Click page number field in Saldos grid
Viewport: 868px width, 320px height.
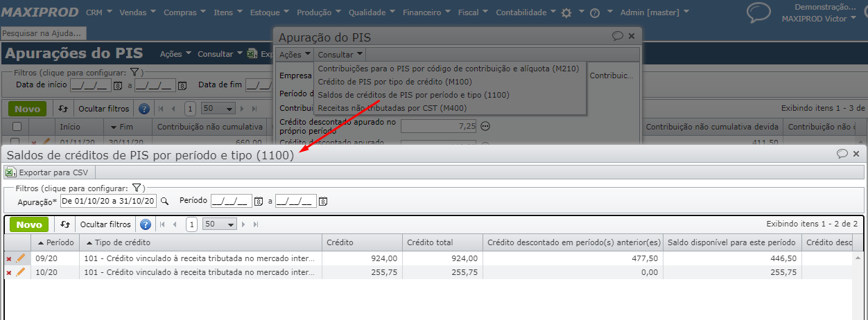[191, 224]
